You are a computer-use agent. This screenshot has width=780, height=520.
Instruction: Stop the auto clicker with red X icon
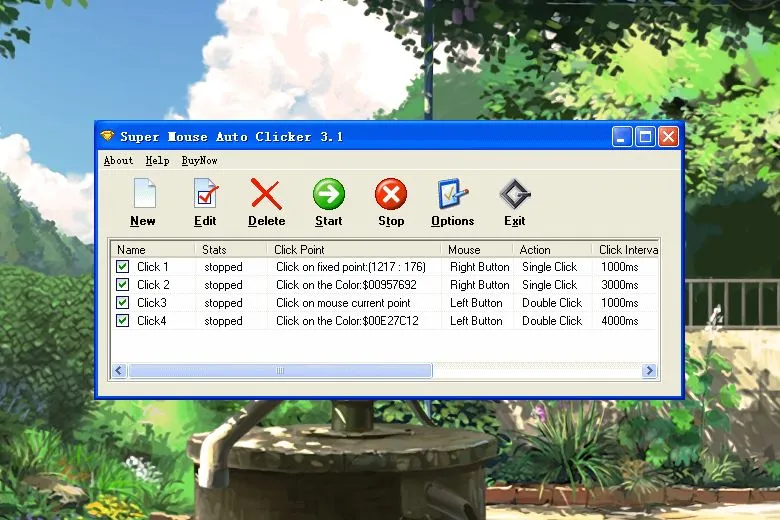pos(391,202)
